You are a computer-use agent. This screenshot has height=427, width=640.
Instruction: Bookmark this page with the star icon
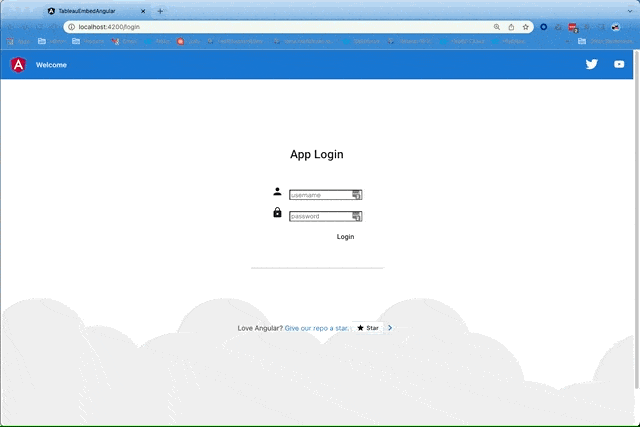pos(526,27)
